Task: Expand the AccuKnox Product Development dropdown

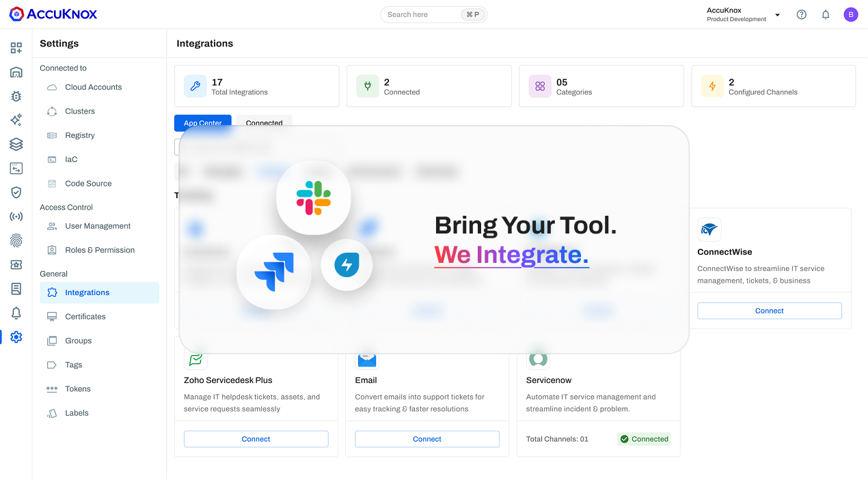Action: pyautogui.click(x=777, y=14)
